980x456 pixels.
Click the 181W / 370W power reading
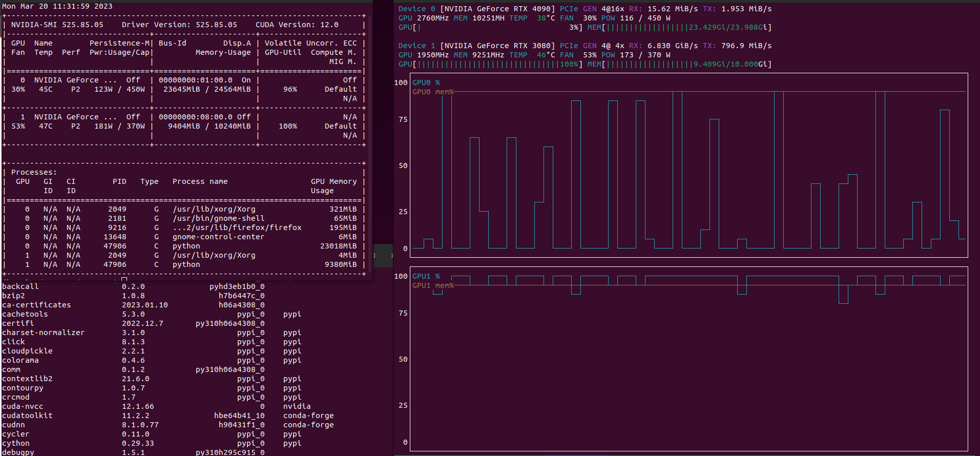click(x=119, y=126)
